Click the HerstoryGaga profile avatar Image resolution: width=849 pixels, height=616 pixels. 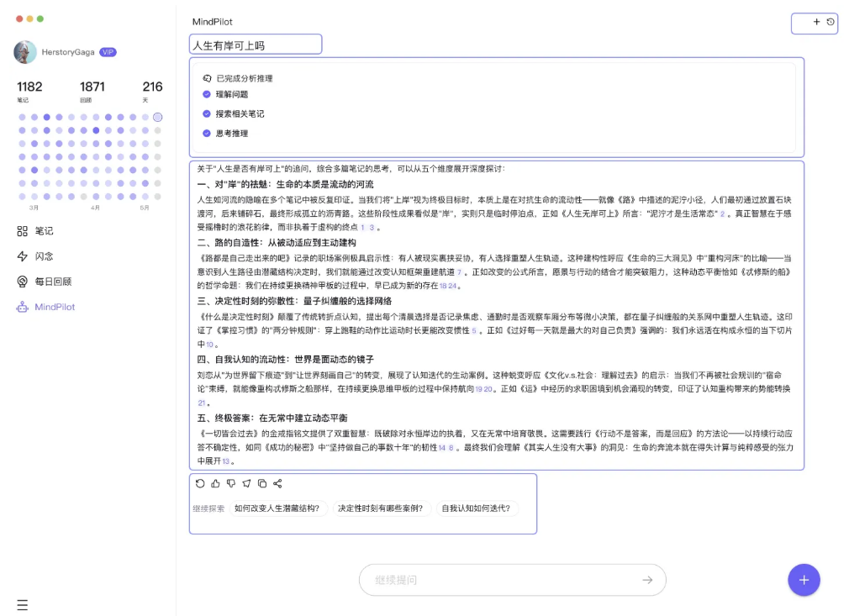(25, 52)
